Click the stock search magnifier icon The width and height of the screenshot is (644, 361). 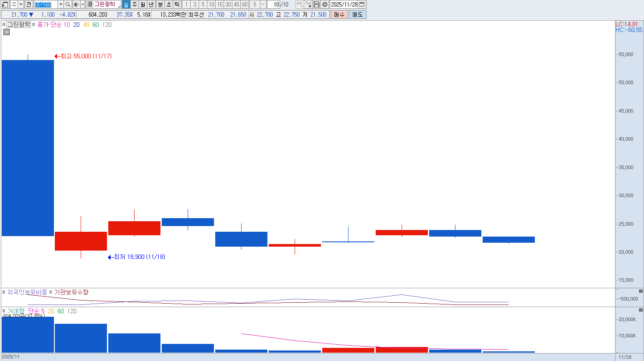(68, 4)
